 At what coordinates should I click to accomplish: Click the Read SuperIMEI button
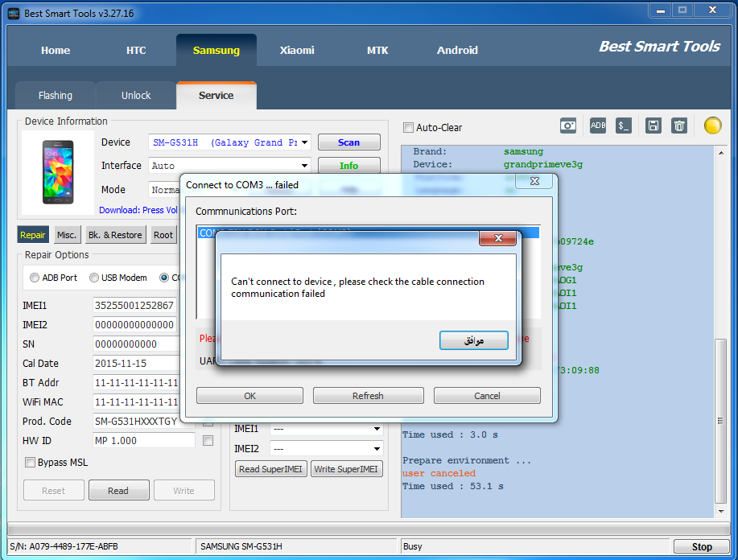pyautogui.click(x=270, y=469)
